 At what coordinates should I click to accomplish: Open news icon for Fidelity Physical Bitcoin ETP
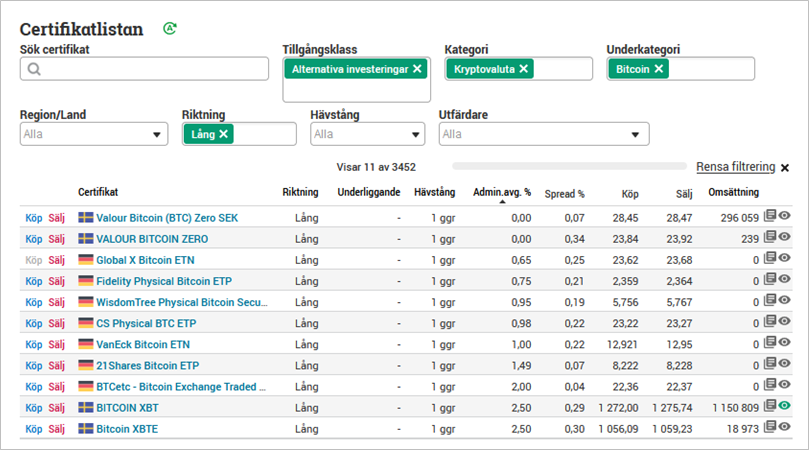click(x=770, y=279)
